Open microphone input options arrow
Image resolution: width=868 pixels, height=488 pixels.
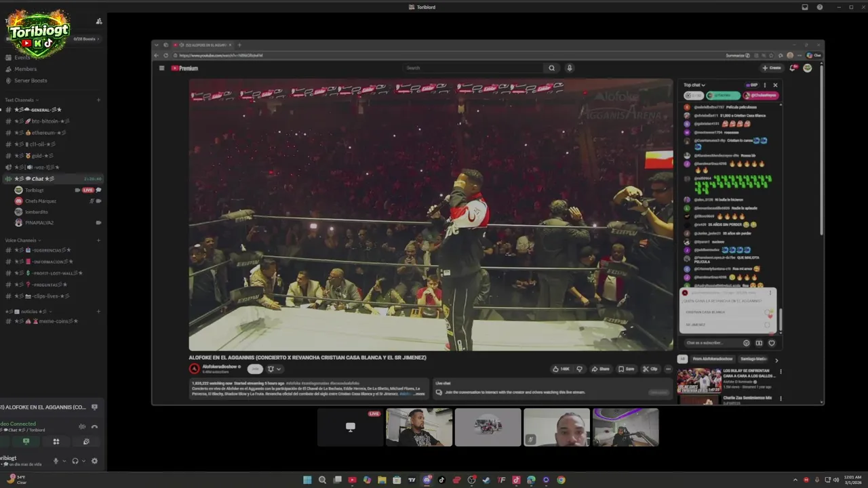coord(64,461)
